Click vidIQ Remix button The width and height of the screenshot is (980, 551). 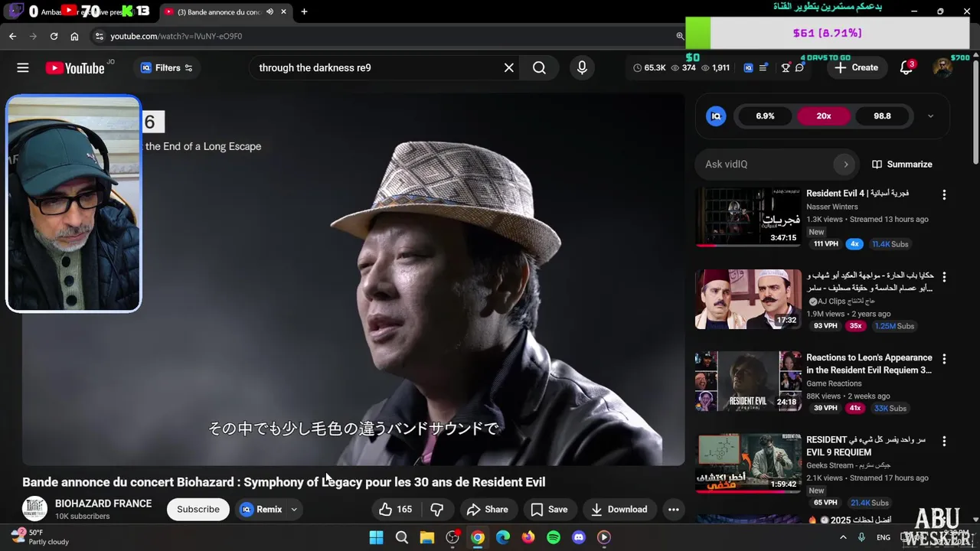[261, 510]
